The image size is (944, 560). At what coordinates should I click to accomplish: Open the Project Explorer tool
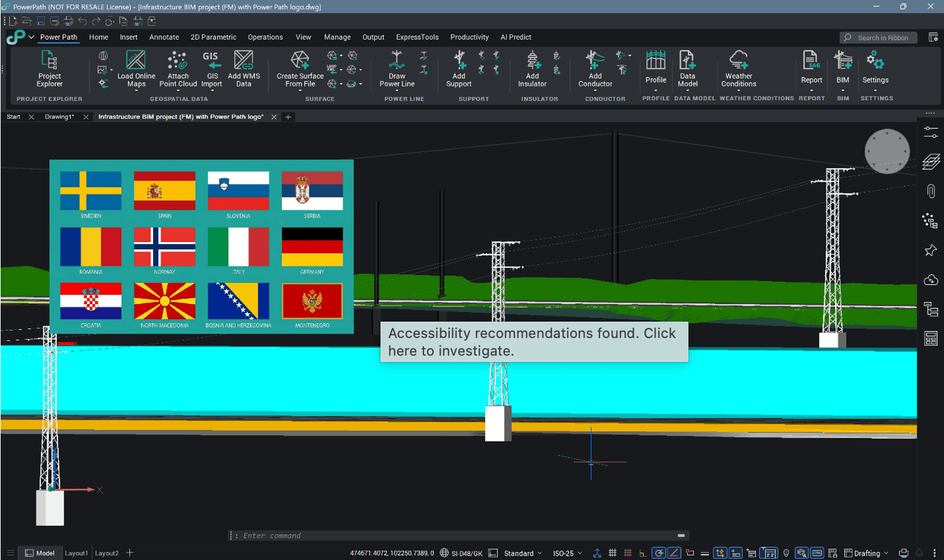tap(49, 68)
